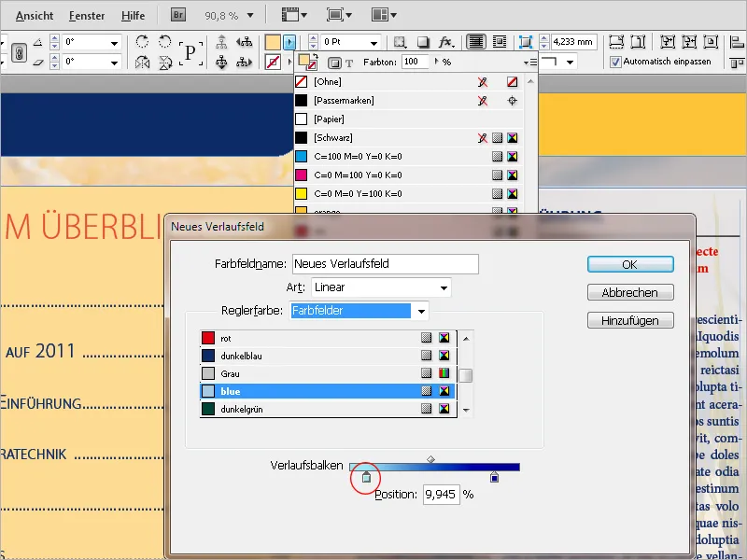Select the [Passermarken] swatch
The height and width of the screenshot is (560, 747).
pos(408,101)
